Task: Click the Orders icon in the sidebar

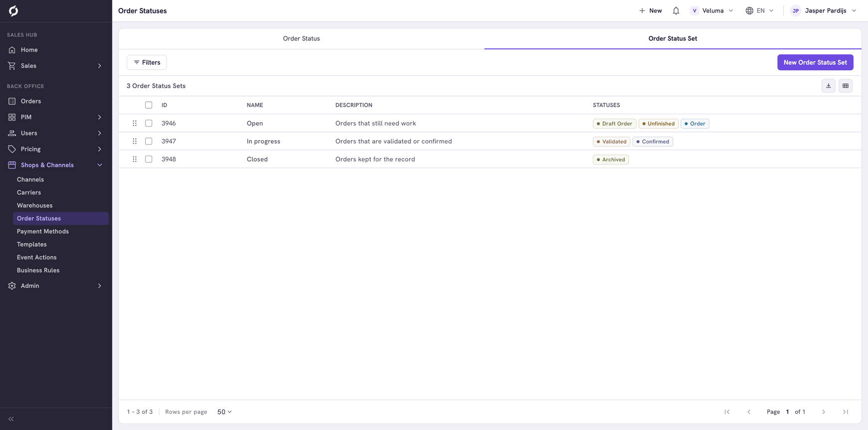Action: click(x=12, y=101)
